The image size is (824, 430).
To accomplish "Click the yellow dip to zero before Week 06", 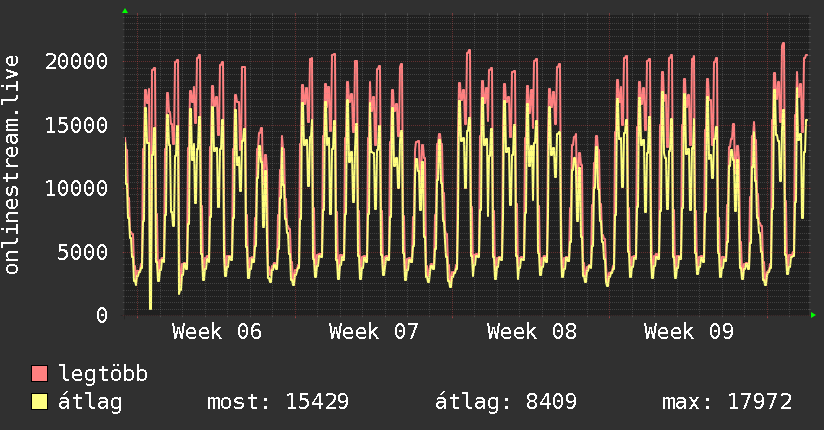I will pyautogui.click(x=150, y=306).
